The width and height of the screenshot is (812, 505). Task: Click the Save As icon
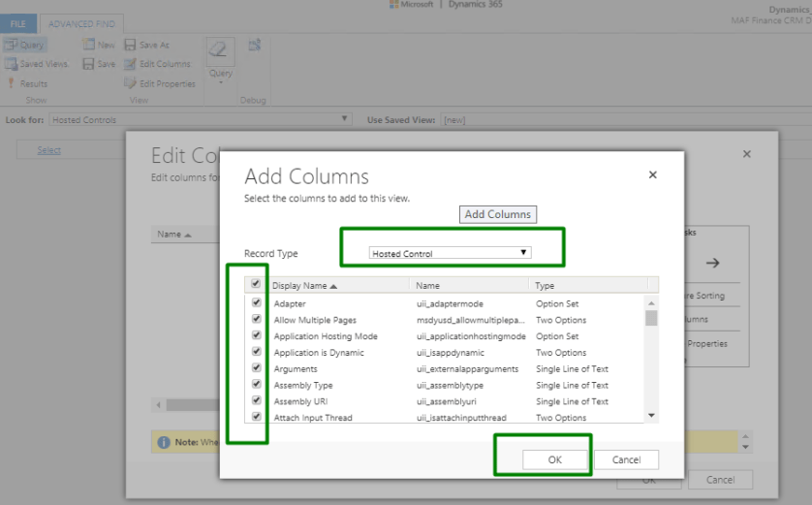(130, 45)
